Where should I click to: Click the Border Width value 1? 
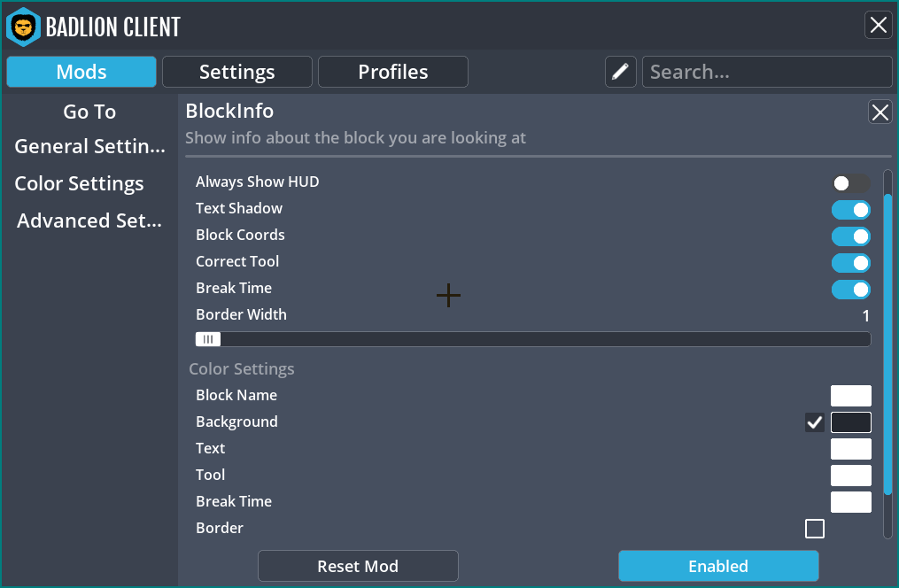(865, 316)
